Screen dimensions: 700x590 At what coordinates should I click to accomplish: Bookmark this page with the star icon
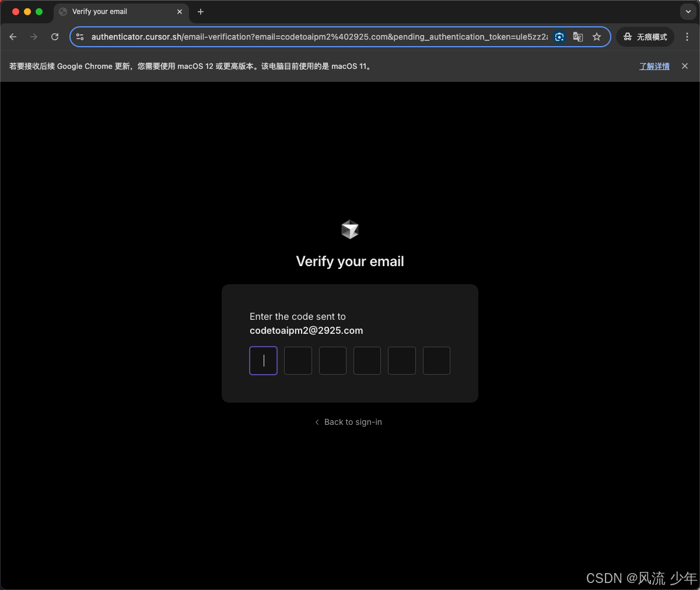pos(597,37)
